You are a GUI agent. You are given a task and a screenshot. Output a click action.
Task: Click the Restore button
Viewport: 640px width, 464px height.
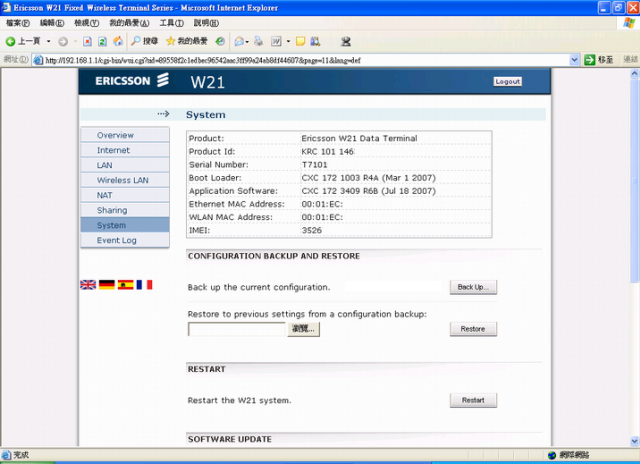473,329
